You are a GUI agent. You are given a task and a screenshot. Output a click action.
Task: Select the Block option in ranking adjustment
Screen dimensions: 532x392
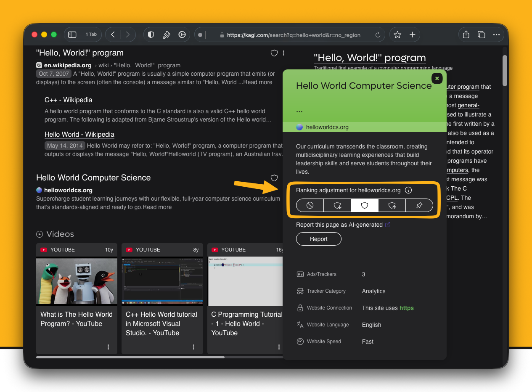point(310,205)
